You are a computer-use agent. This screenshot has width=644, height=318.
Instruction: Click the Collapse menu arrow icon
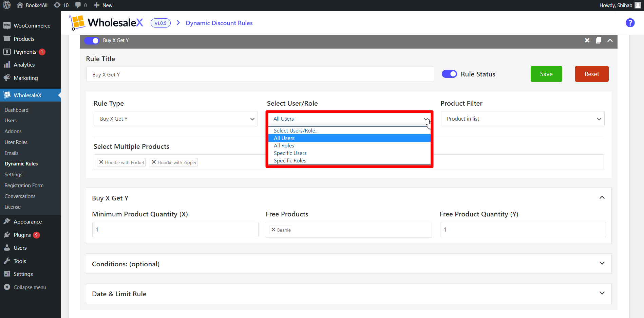[7, 287]
